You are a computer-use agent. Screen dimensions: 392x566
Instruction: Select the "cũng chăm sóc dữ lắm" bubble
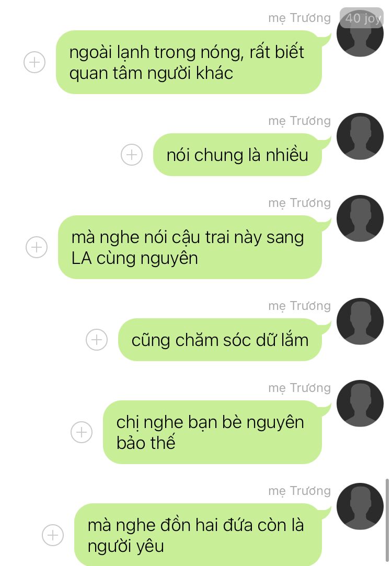coord(220,340)
